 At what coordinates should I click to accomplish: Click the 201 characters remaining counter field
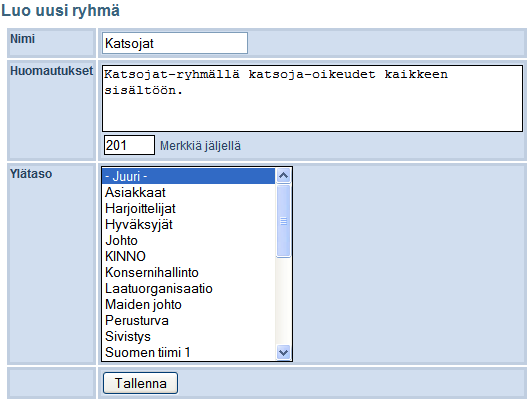[129, 145]
